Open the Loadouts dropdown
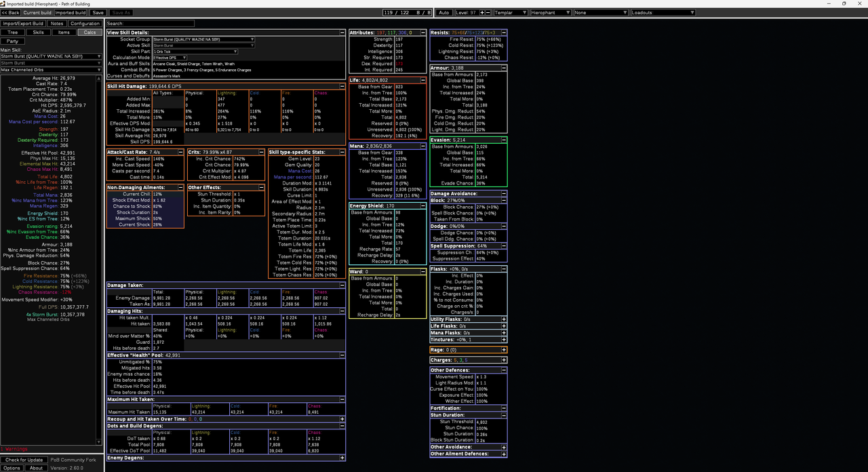The width and height of the screenshot is (868, 472). [663, 13]
